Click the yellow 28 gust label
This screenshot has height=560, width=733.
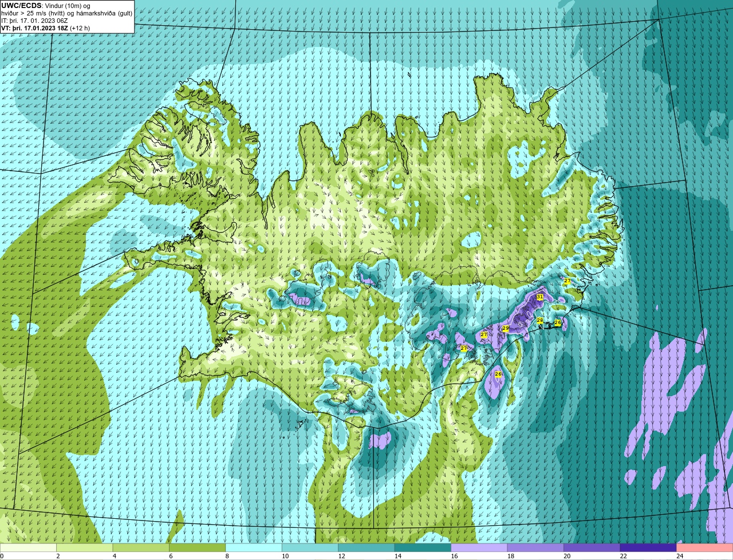[539, 320]
